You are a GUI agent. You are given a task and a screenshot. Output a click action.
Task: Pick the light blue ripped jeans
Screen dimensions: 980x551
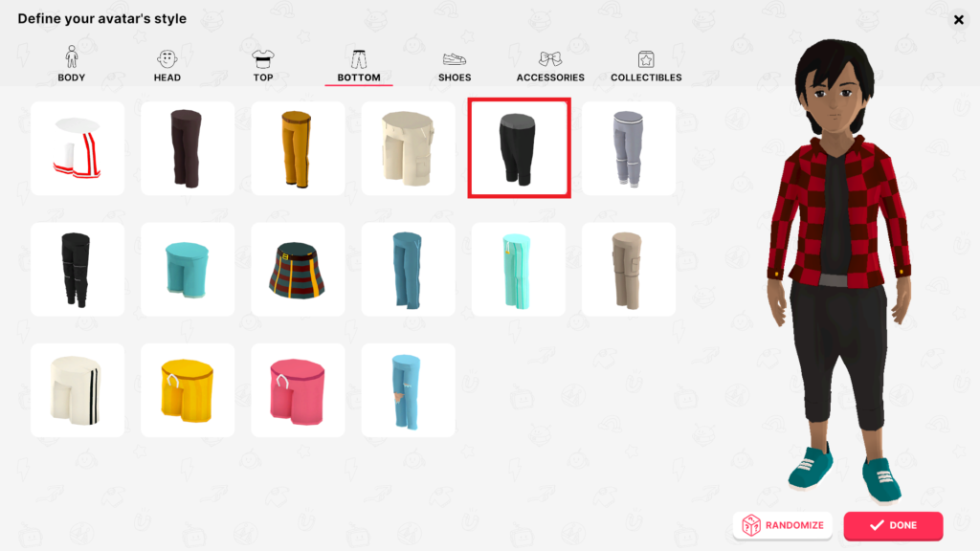(408, 390)
